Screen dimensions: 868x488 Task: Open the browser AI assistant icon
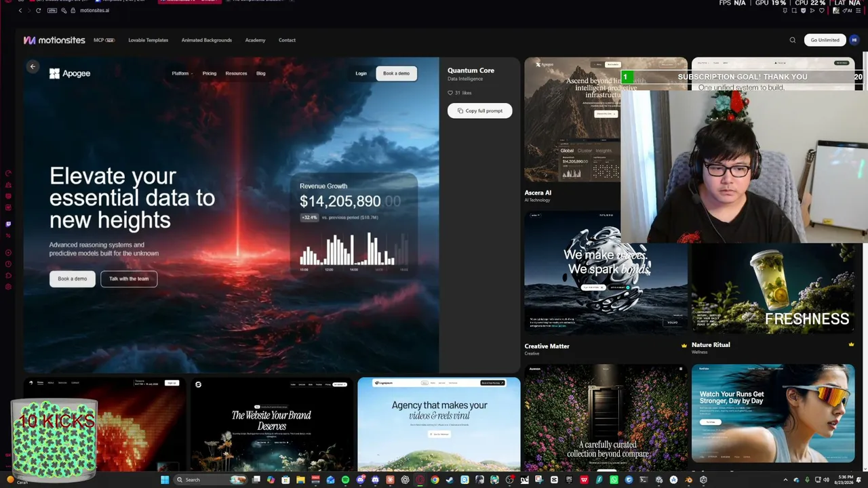pos(846,10)
